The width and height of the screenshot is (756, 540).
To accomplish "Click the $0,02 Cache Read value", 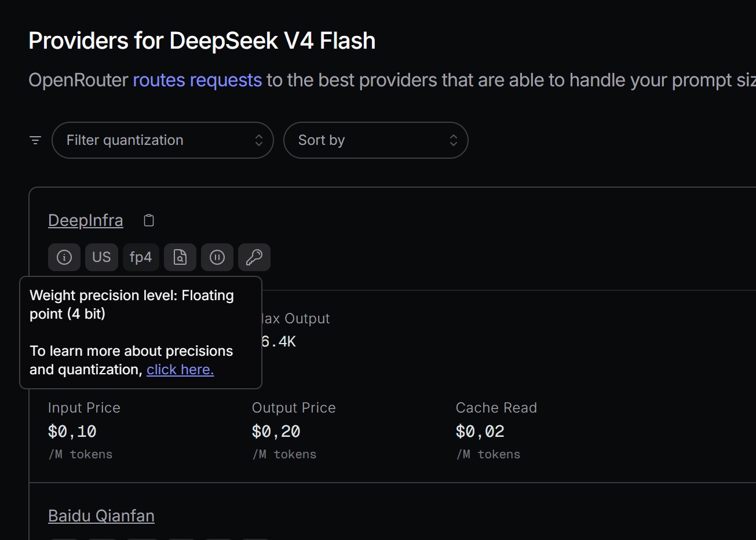I will click(480, 432).
